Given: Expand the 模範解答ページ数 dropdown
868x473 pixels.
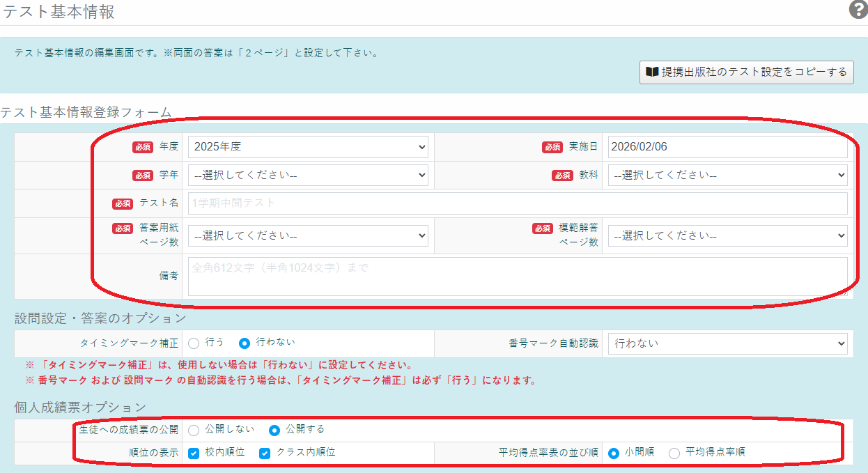Looking at the screenshot, I should [727, 235].
